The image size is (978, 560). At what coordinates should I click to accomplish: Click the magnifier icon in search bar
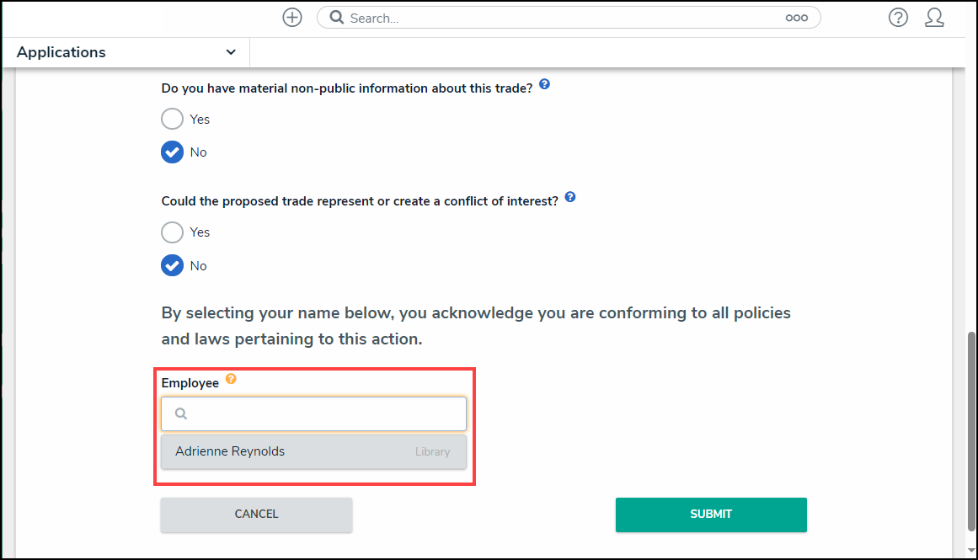(x=336, y=18)
